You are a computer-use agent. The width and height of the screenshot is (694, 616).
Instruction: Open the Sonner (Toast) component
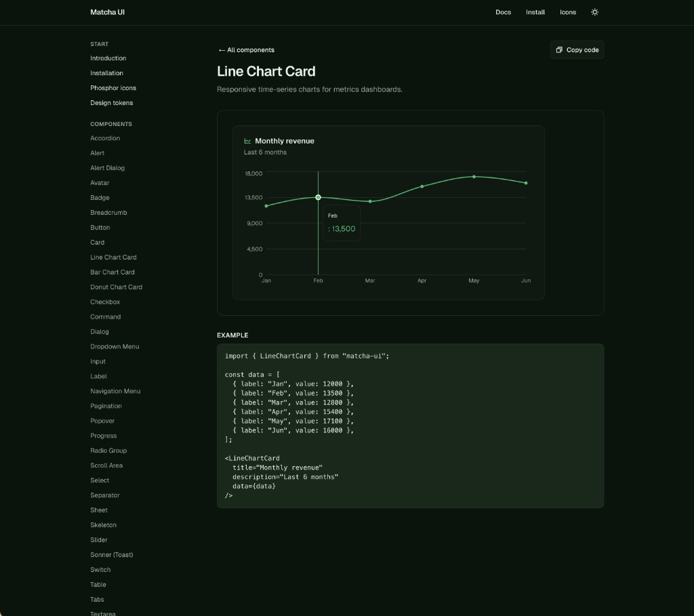click(111, 554)
